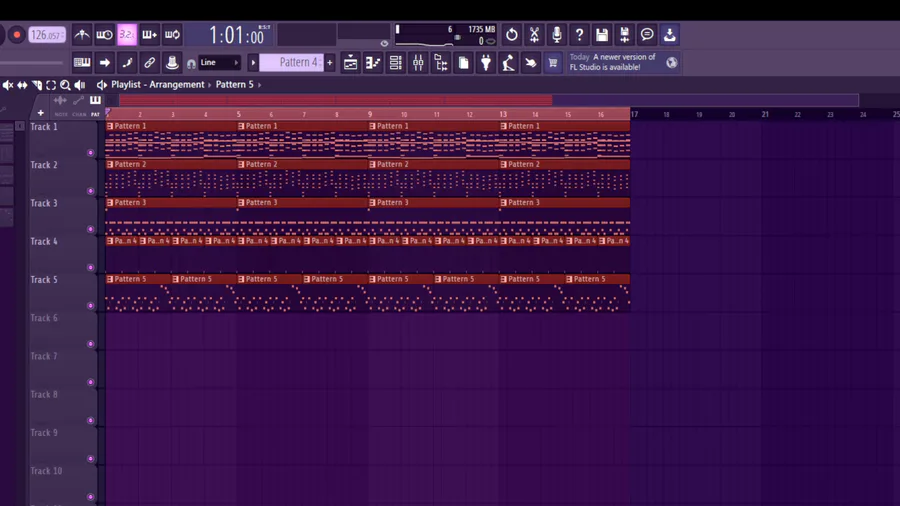Open first Pattern 2 clip menu icon

110,164
